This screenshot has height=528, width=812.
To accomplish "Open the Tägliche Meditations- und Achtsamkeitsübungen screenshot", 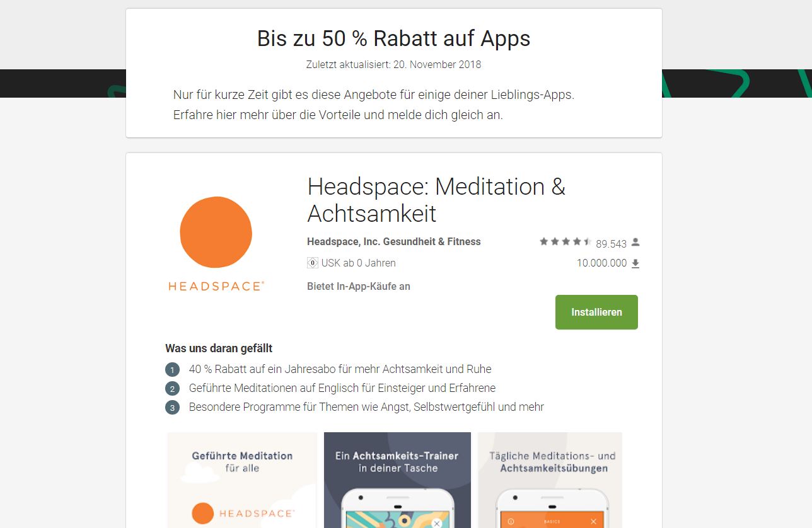I will (x=550, y=480).
